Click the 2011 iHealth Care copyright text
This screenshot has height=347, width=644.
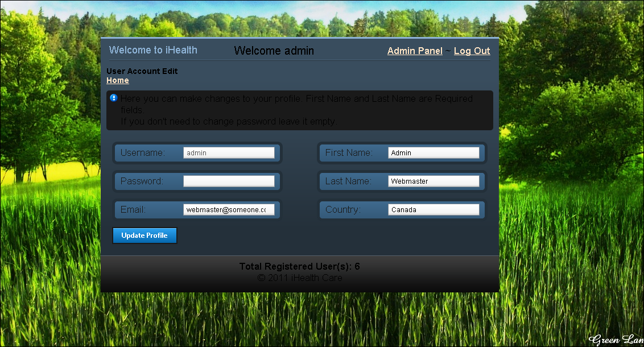[300, 278]
